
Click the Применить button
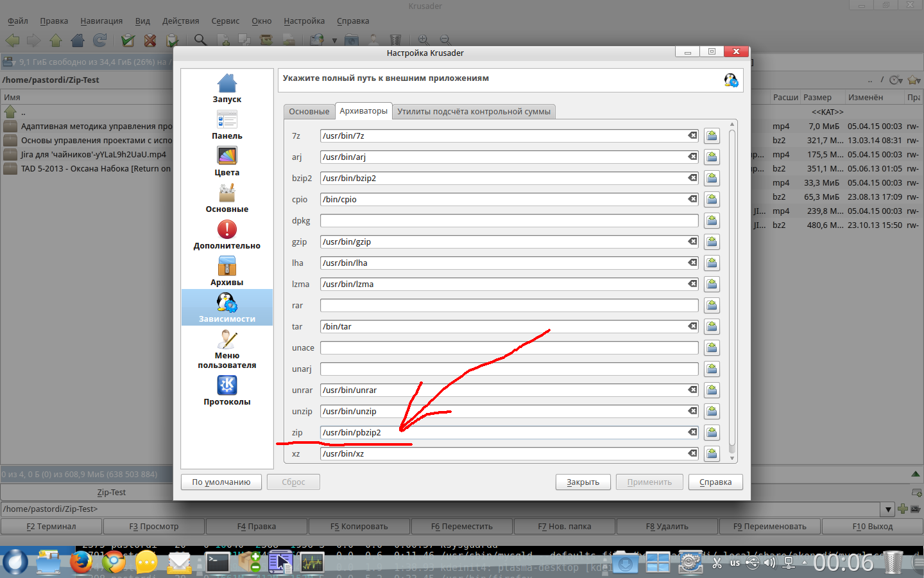[649, 482]
